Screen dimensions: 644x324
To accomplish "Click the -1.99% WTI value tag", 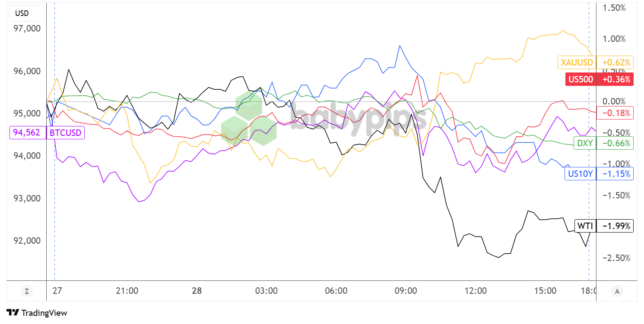I will point(615,226).
